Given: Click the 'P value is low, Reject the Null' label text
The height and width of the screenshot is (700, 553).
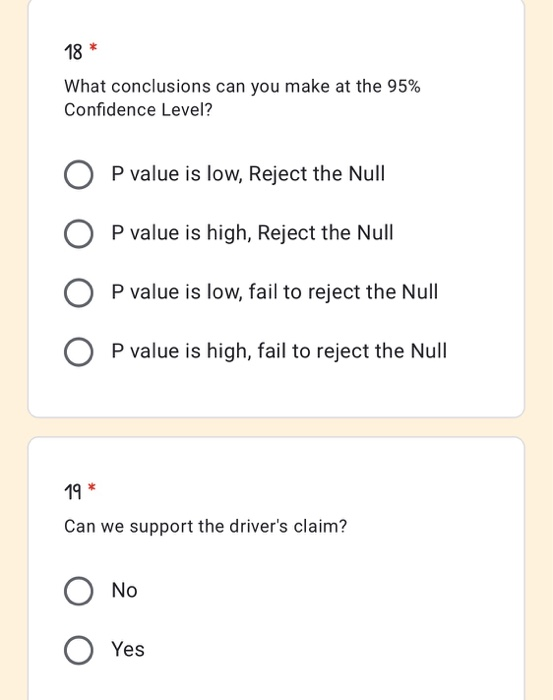Looking at the screenshot, I should point(248,174).
